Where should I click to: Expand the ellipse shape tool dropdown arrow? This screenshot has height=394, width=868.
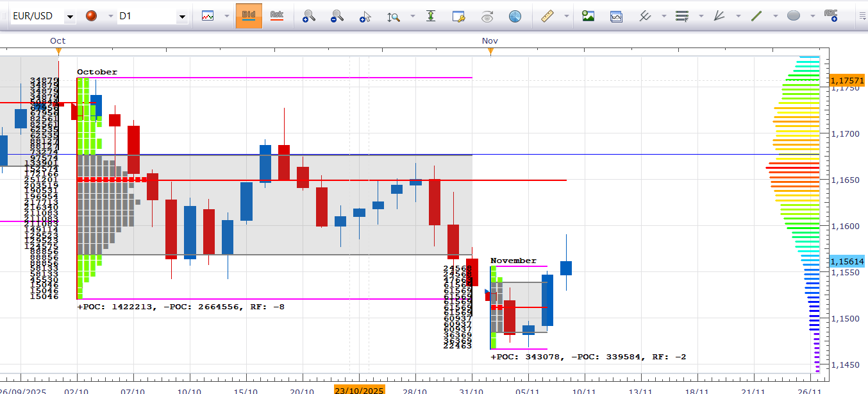[812, 16]
